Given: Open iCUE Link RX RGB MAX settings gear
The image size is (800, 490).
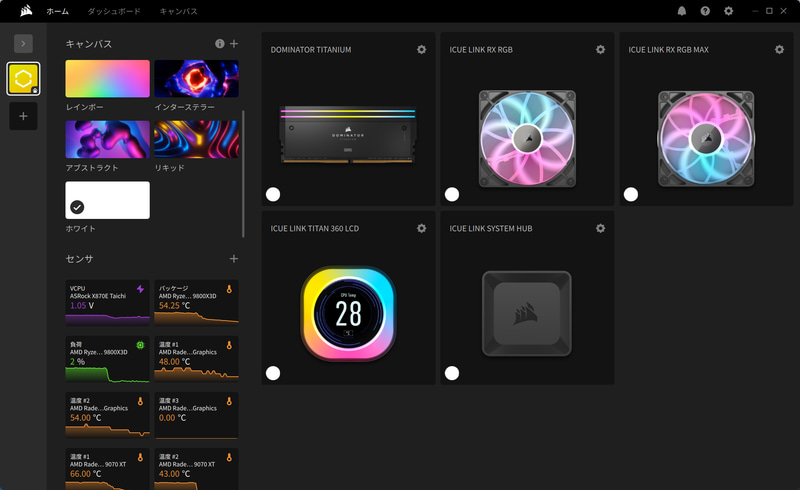Looking at the screenshot, I should [780, 50].
